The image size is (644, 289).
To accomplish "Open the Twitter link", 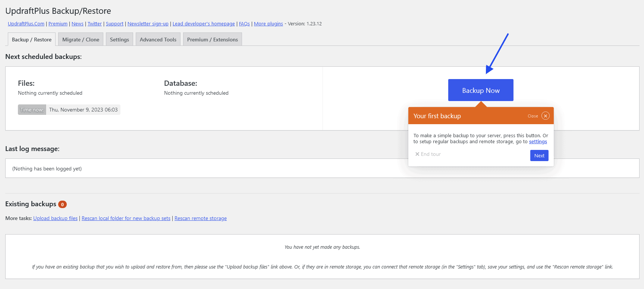I will (94, 24).
